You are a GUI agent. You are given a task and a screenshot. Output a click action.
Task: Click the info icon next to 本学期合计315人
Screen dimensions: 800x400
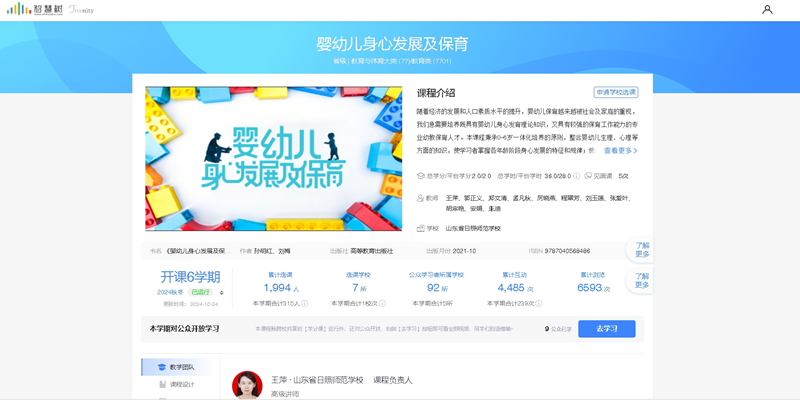(305, 303)
